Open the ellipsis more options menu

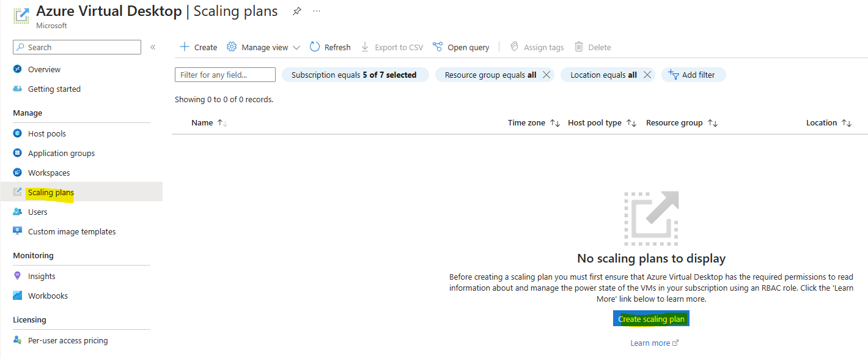317,11
